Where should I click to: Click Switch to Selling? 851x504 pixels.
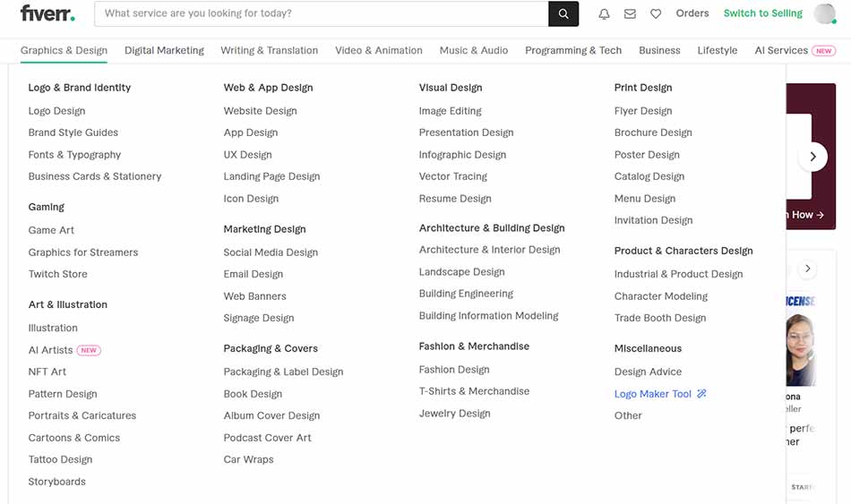pyautogui.click(x=763, y=13)
